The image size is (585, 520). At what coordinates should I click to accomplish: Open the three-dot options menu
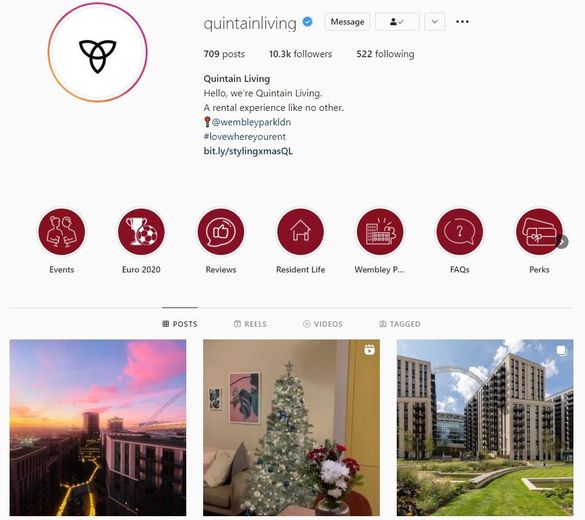click(462, 22)
